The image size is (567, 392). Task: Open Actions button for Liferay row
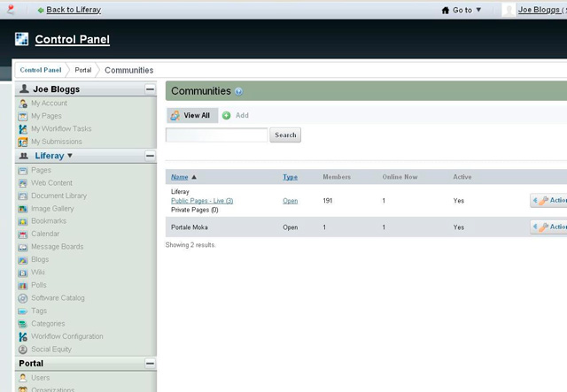pos(549,201)
